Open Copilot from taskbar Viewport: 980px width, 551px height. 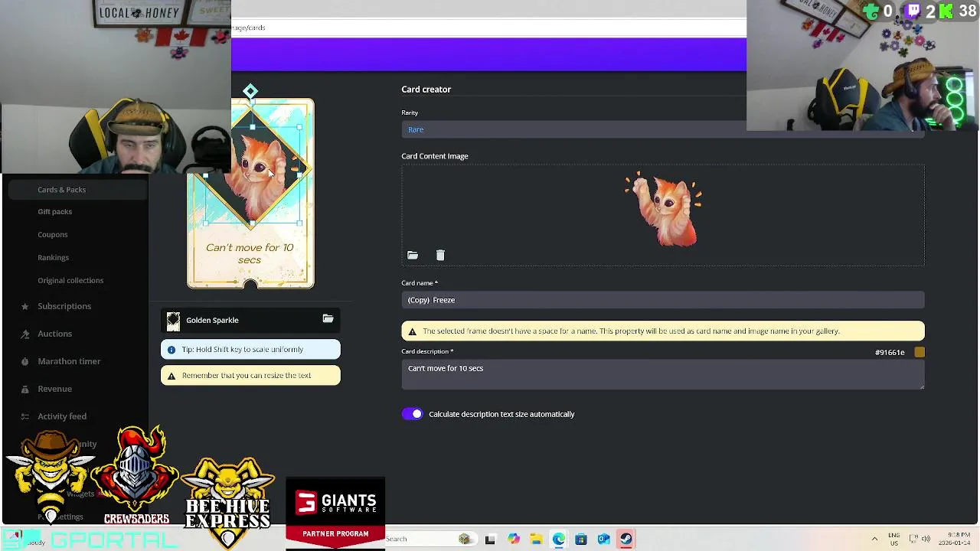(513, 539)
